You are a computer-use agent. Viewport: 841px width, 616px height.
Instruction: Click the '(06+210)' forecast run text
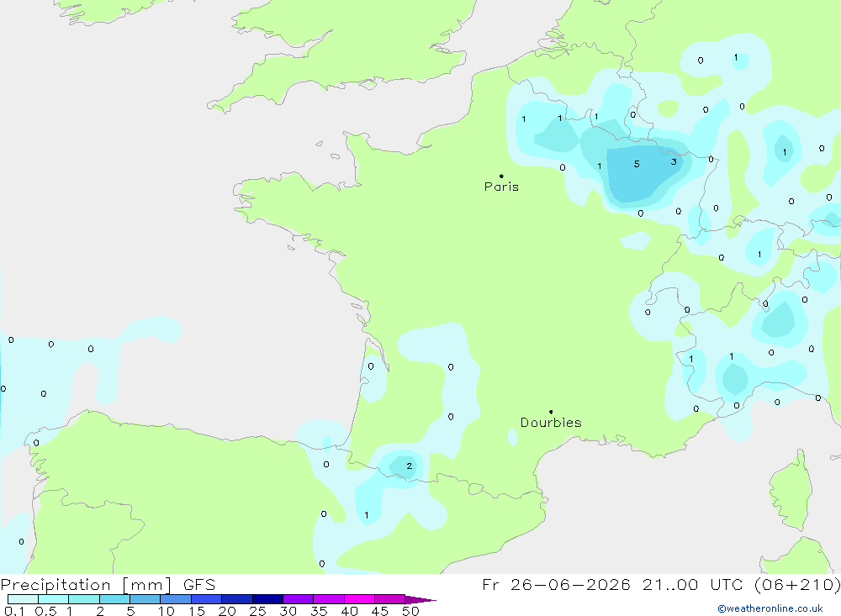coord(797,585)
